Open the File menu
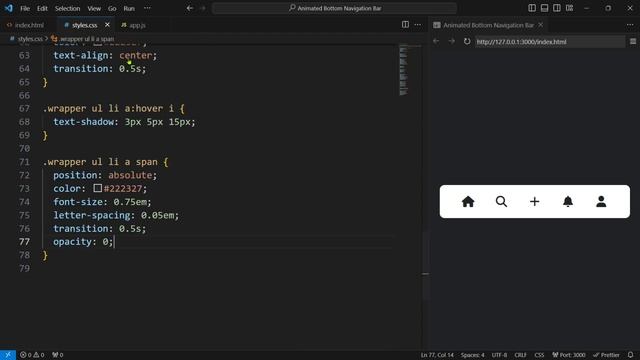 (x=25, y=8)
